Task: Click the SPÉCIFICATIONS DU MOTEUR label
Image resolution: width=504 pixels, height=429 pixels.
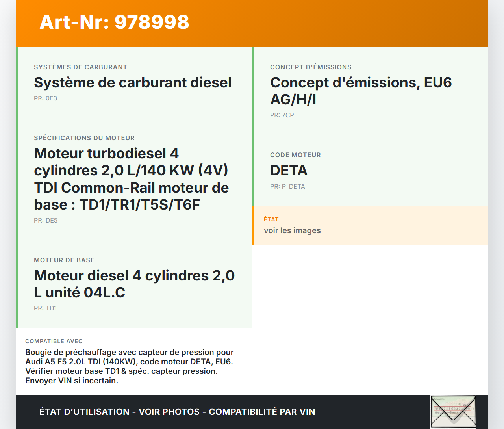Action: tap(84, 138)
